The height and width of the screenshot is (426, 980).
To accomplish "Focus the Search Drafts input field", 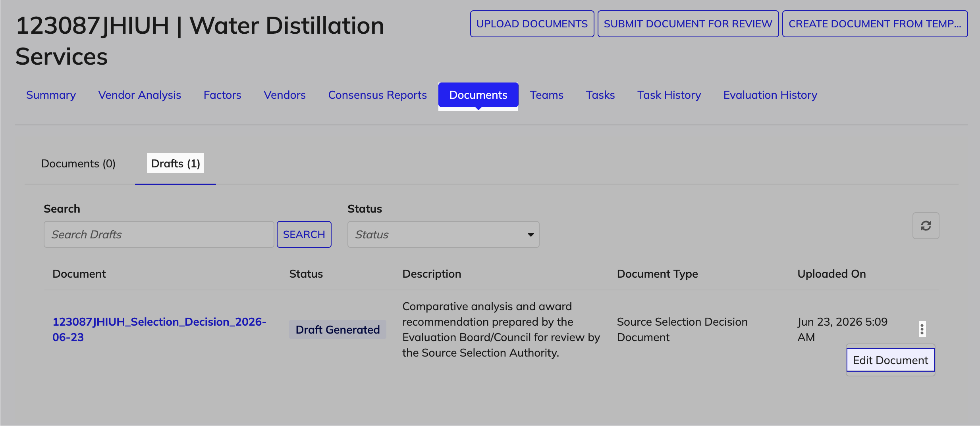I will 159,234.
